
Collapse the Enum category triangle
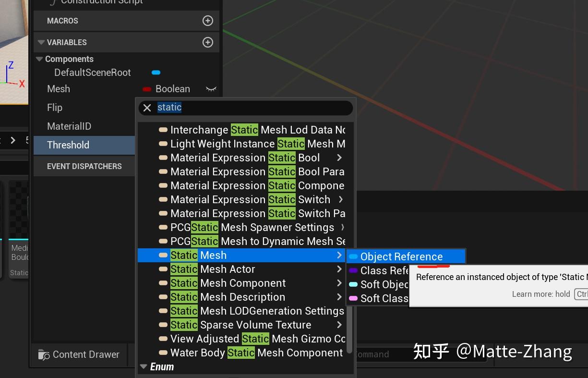pyautogui.click(x=144, y=366)
